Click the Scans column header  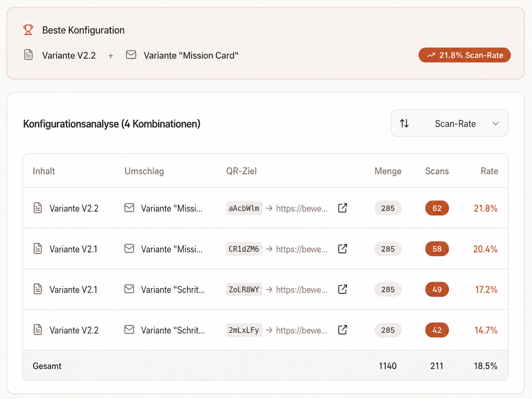[x=437, y=171]
